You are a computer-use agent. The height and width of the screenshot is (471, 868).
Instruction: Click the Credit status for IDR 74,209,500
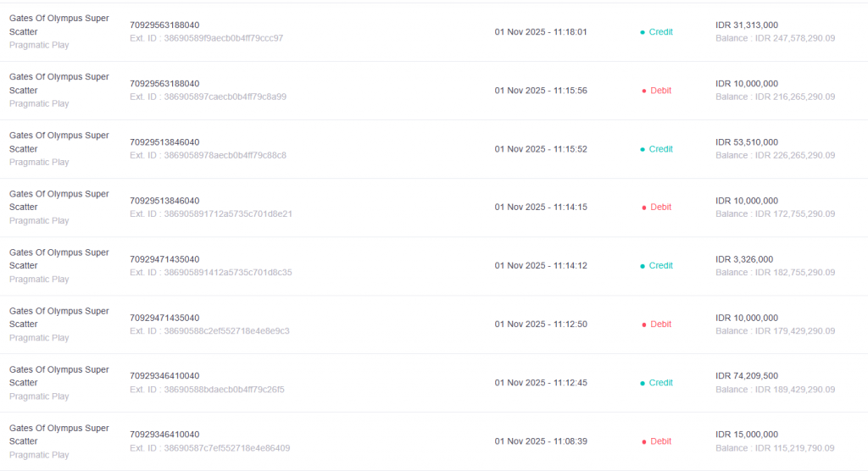tap(660, 383)
